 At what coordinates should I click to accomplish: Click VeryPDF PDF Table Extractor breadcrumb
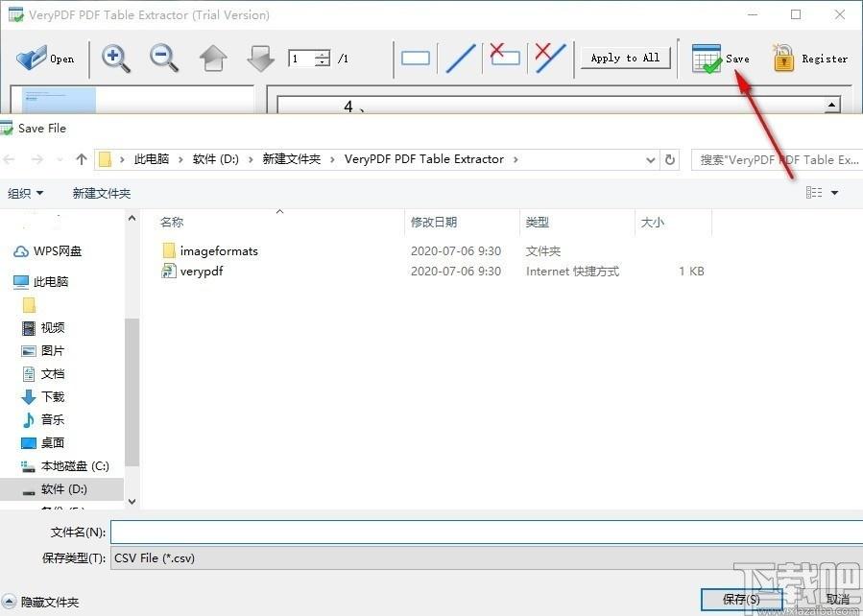tap(423, 159)
